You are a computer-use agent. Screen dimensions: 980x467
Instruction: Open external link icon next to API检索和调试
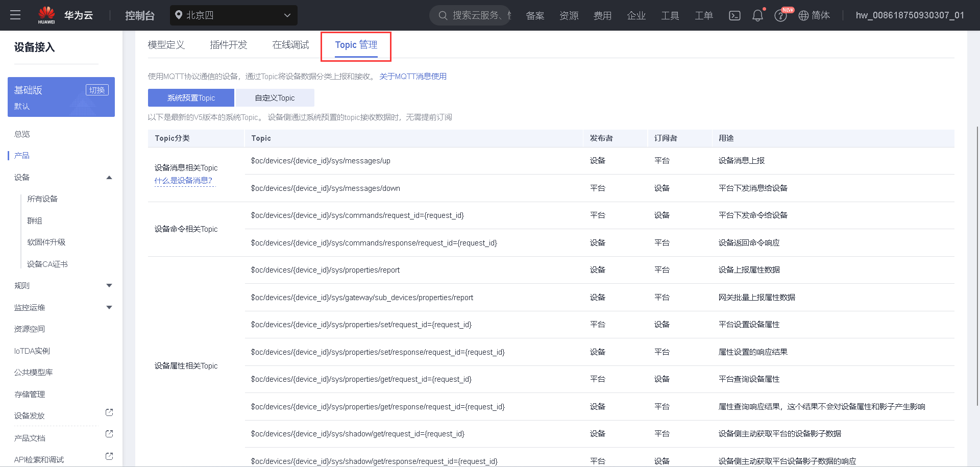click(109, 456)
